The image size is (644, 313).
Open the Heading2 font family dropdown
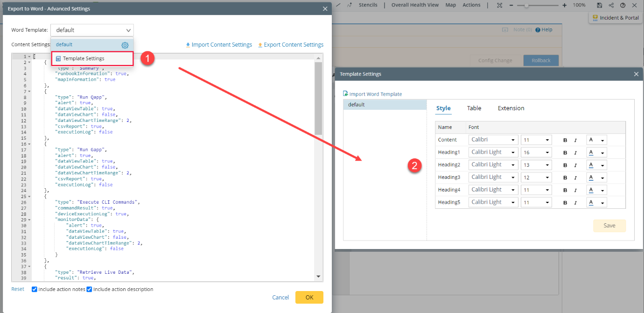(x=493, y=164)
